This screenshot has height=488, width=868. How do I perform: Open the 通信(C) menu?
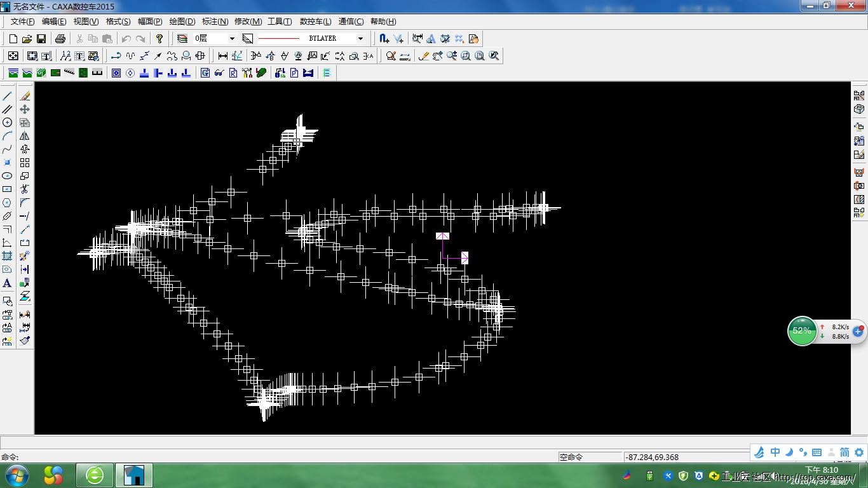pos(351,22)
